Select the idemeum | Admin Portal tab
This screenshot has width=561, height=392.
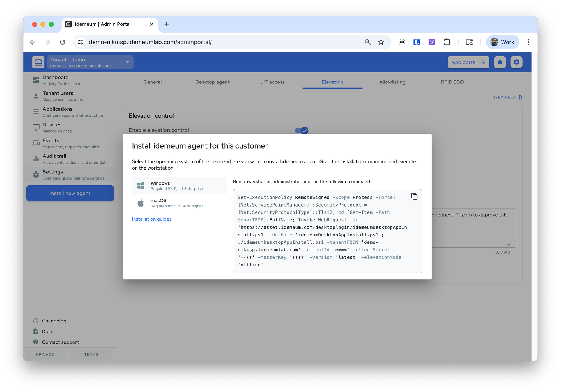click(x=110, y=24)
